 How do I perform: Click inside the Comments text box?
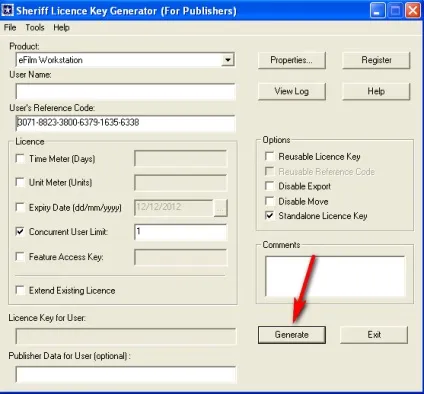point(335,276)
